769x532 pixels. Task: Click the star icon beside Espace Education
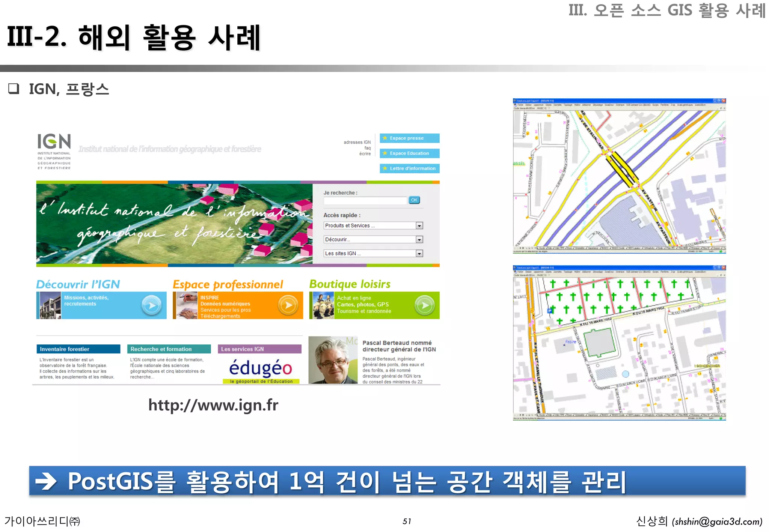point(385,153)
